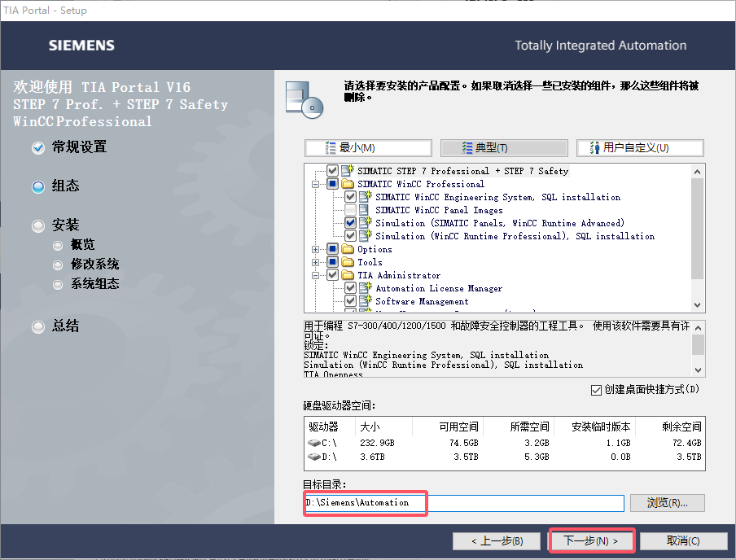
Task: Click the 72.4GB remaining space cell
Action: (686, 443)
